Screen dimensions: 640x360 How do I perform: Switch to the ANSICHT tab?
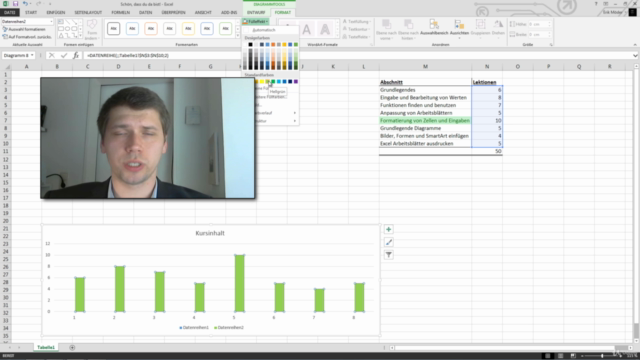[x=203, y=13]
